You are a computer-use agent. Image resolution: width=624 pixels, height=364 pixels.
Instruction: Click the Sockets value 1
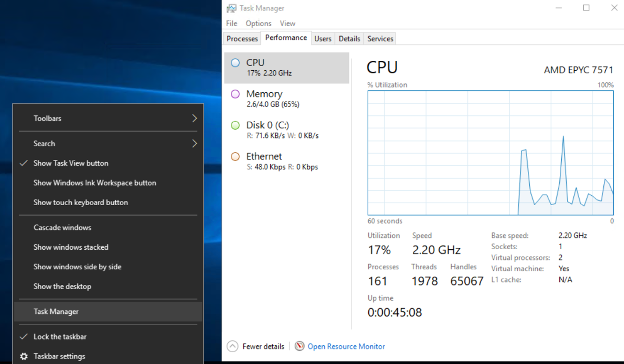(x=560, y=246)
